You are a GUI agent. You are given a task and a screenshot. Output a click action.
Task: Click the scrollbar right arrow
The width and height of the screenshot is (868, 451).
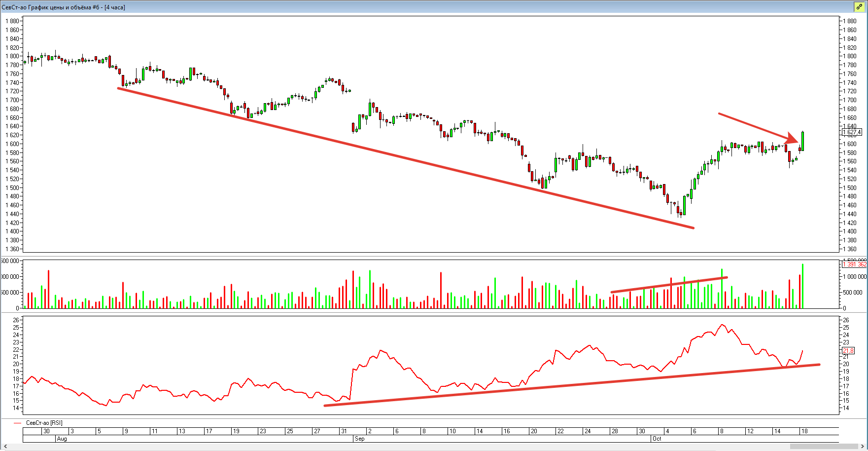tap(864, 447)
